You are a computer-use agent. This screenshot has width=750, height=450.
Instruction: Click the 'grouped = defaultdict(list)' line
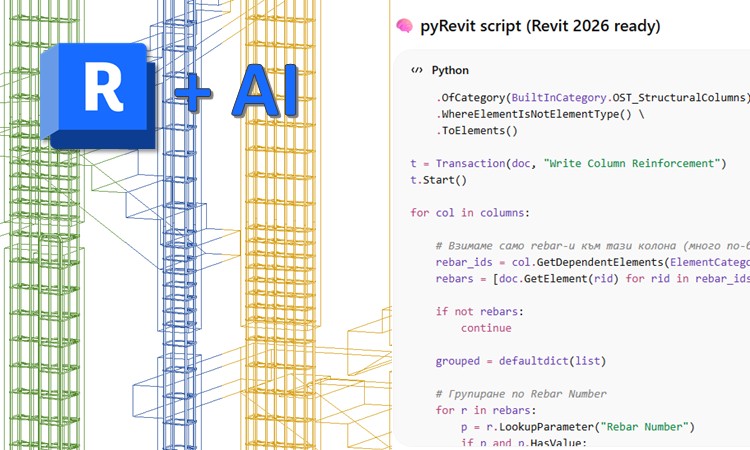[x=520, y=361]
